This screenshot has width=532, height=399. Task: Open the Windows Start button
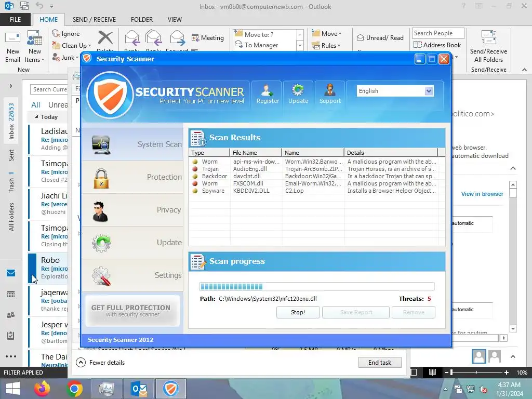click(x=13, y=389)
